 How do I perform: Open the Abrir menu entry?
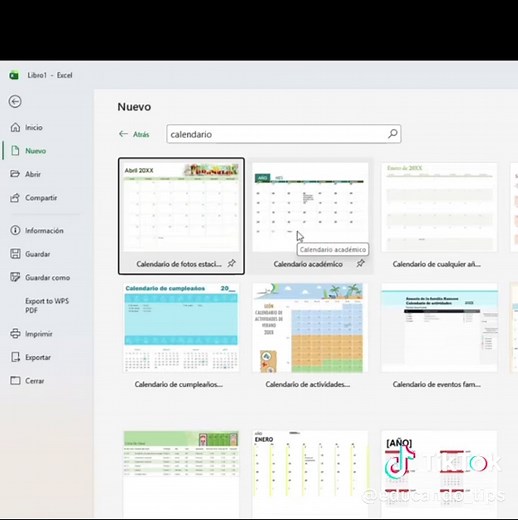coord(33,174)
